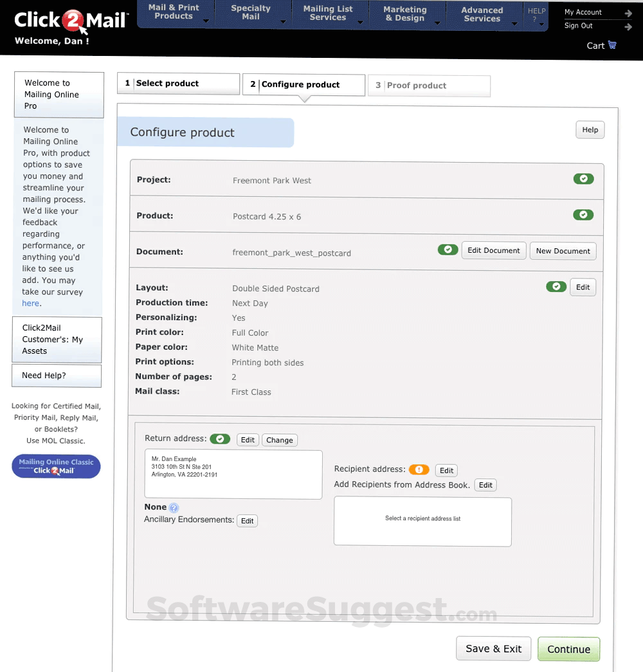Open the Specialty Mail dropdown menu
643x672 pixels.
(x=250, y=14)
